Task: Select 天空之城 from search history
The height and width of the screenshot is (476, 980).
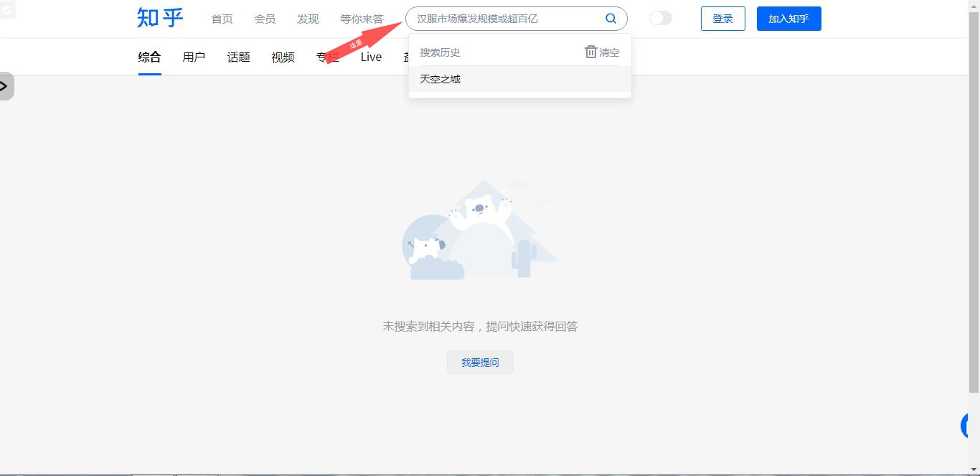Action: click(440, 79)
